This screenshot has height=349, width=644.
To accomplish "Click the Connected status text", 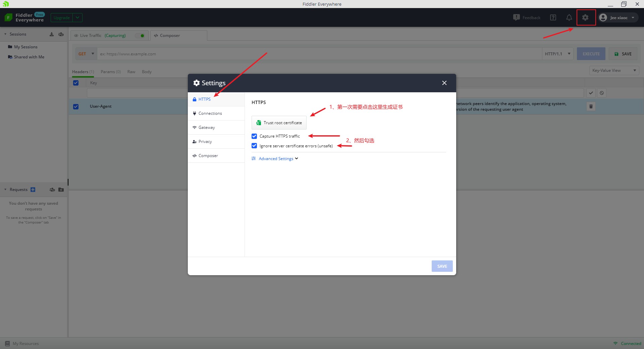I will (631, 344).
